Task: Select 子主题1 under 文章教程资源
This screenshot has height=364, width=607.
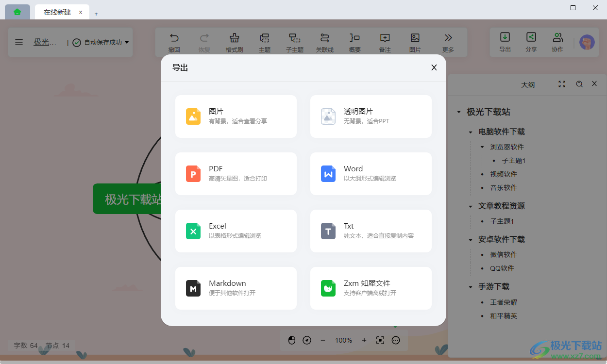Action: pyautogui.click(x=502, y=221)
